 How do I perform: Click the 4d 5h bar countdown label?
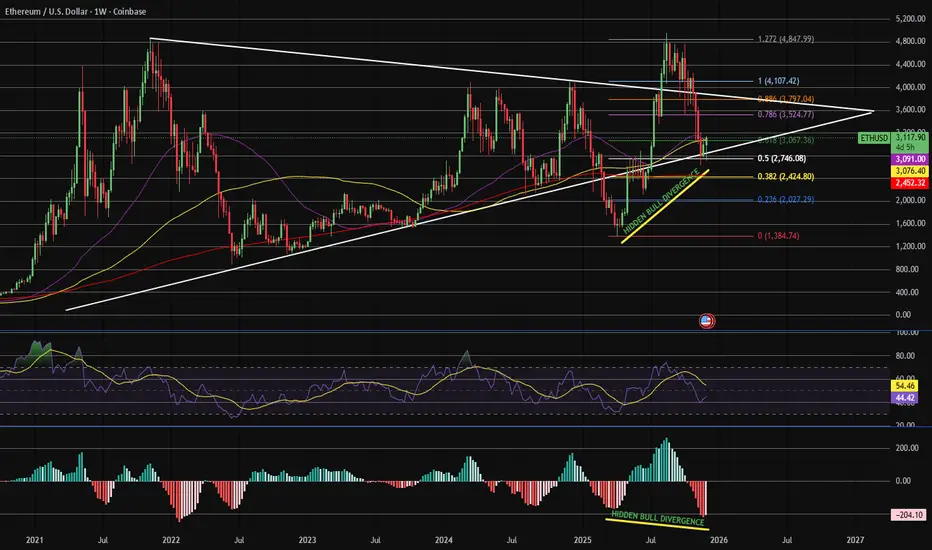(x=905, y=147)
